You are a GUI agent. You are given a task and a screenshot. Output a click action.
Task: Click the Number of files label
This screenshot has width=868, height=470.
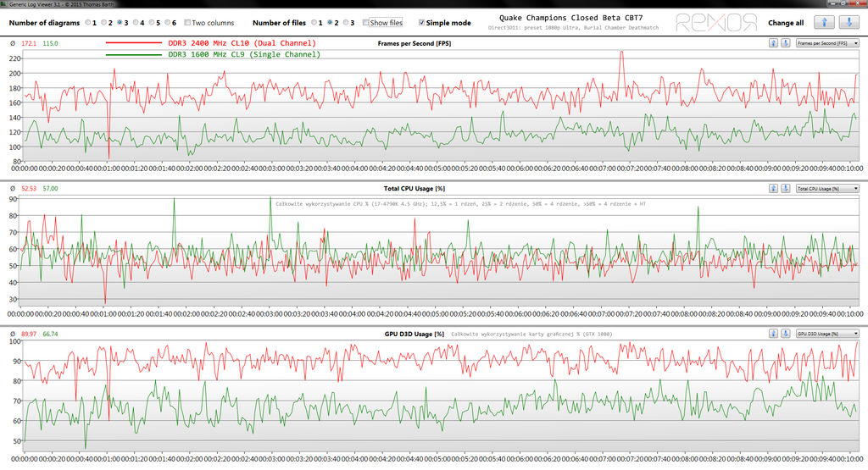[x=279, y=23]
